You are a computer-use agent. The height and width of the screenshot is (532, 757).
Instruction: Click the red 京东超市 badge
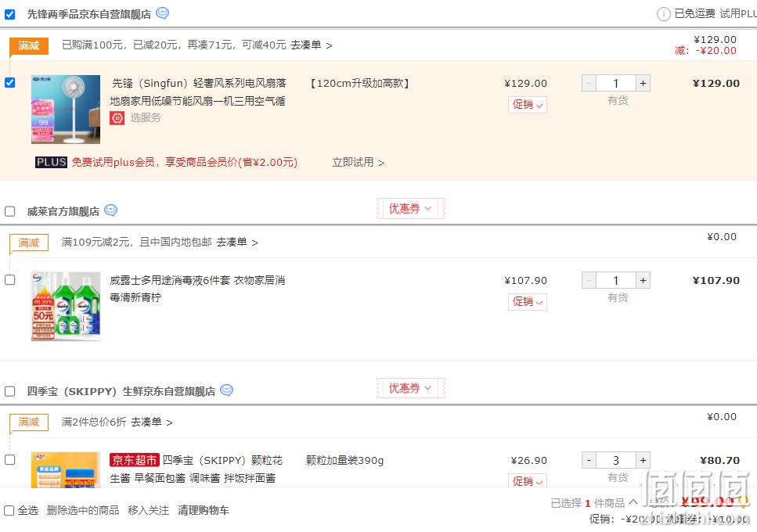134,460
